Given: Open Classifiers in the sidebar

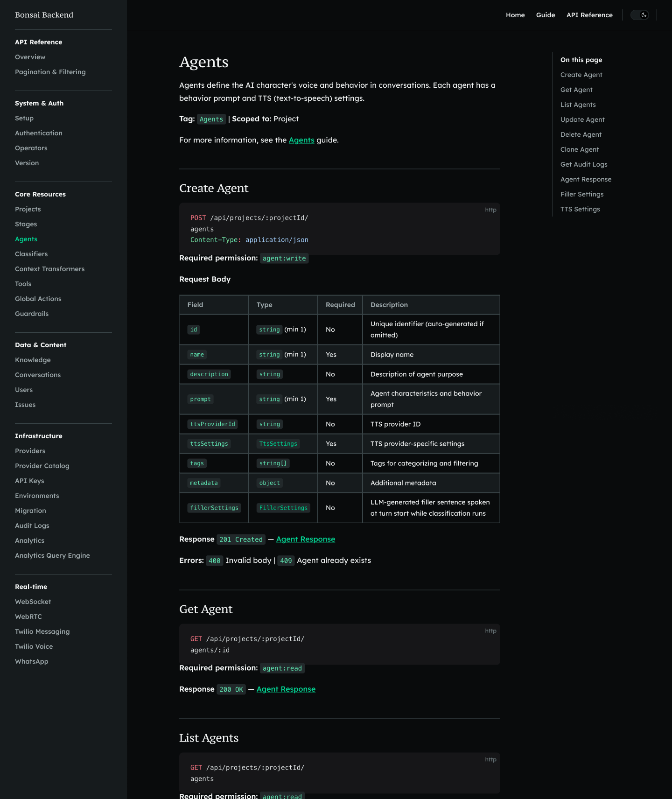Looking at the screenshot, I should [31, 254].
